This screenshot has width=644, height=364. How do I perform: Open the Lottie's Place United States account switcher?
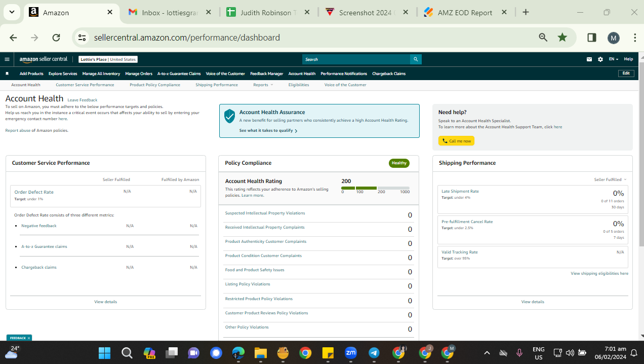click(x=108, y=59)
